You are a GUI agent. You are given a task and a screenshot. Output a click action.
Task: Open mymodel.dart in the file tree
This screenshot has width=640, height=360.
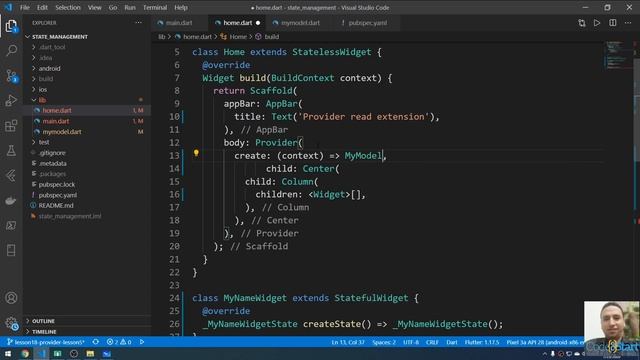62,132
